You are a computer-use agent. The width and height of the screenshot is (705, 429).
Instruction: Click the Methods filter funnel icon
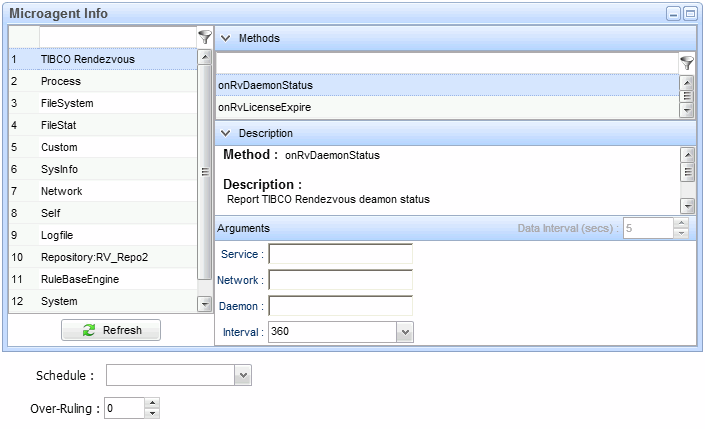tap(687, 62)
